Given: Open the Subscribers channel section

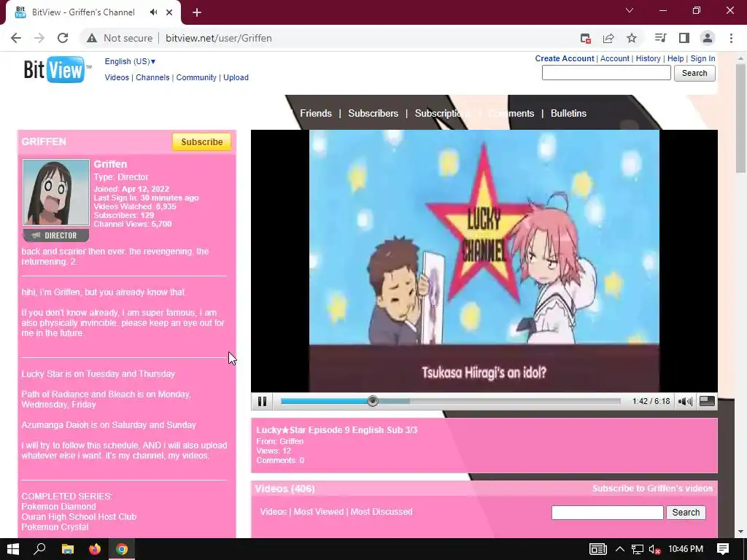Looking at the screenshot, I should click(x=373, y=113).
